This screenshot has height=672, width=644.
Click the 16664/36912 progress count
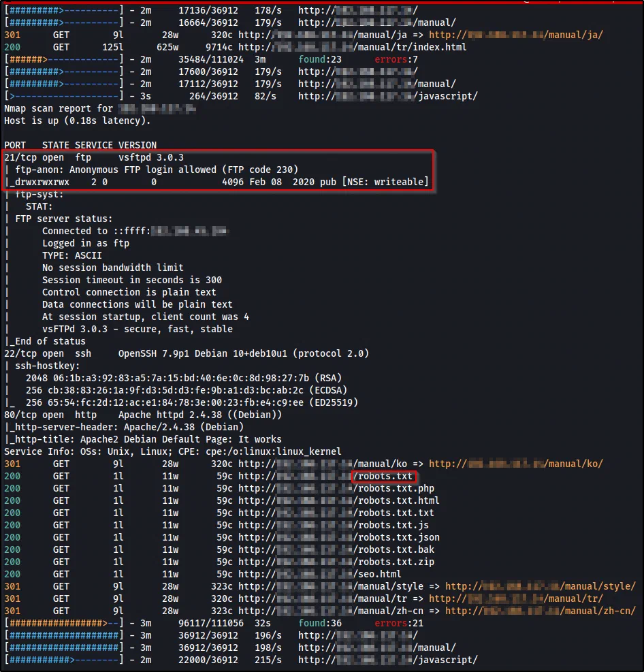[x=208, y=22]
